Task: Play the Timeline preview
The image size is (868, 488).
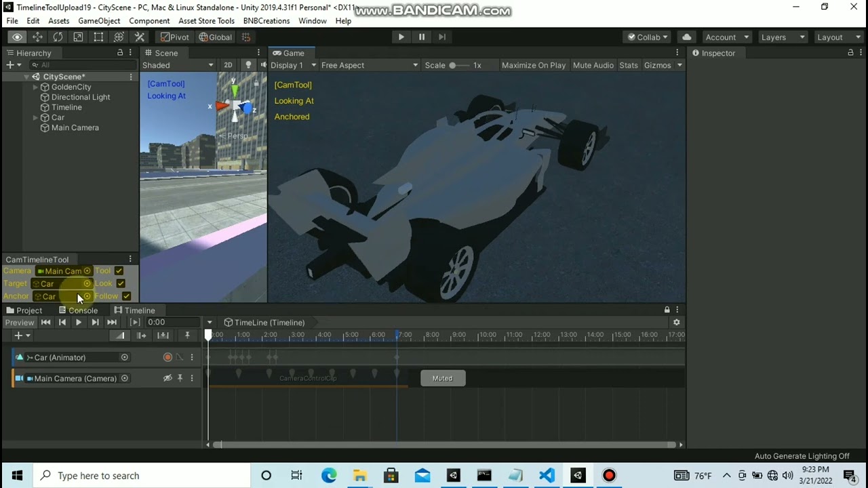Action: tap(78, 323)
